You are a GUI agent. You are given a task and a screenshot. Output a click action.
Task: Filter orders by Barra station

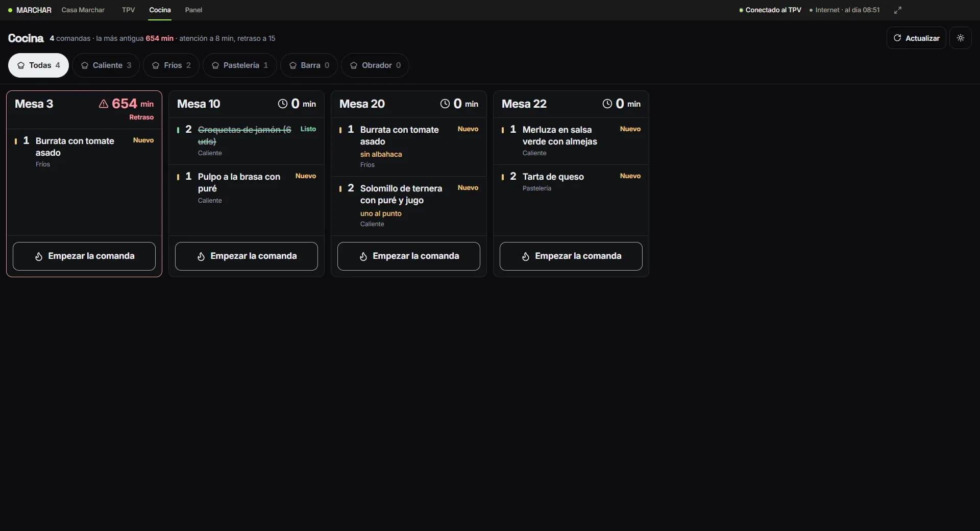click(309, 65)
